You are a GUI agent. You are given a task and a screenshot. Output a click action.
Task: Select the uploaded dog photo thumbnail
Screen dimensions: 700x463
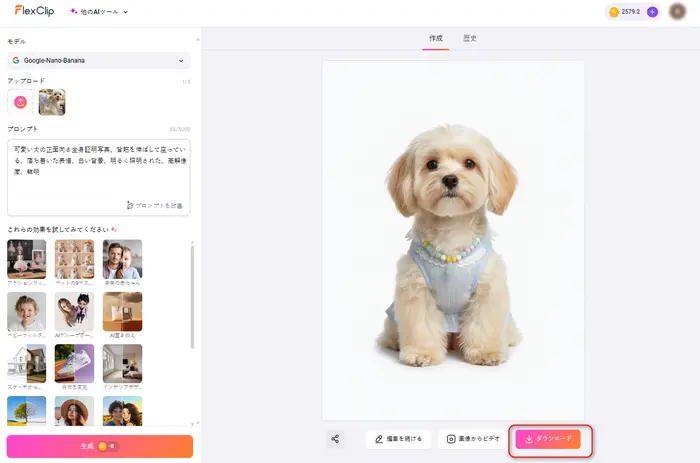pyautogui.click(x=52, y=102)
